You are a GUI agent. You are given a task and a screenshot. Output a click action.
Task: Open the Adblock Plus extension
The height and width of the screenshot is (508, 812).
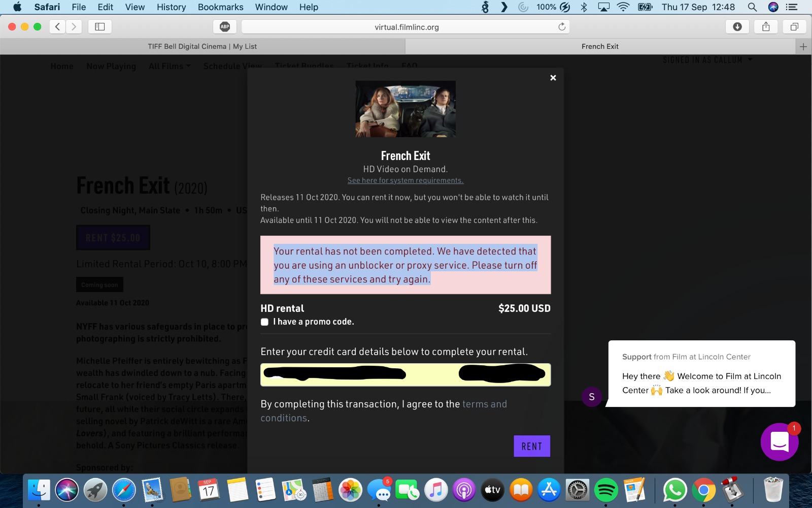[x=225, y=27]
